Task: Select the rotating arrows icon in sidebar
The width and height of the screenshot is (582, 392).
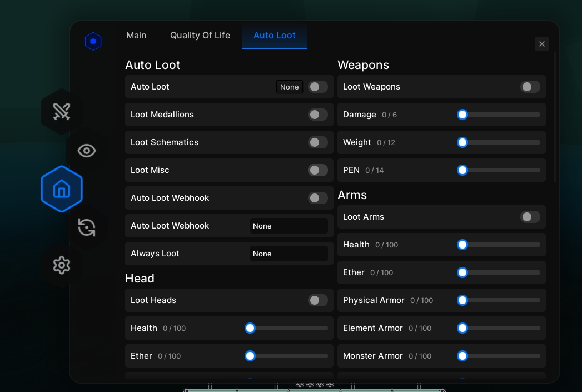Action: (87, 227)
